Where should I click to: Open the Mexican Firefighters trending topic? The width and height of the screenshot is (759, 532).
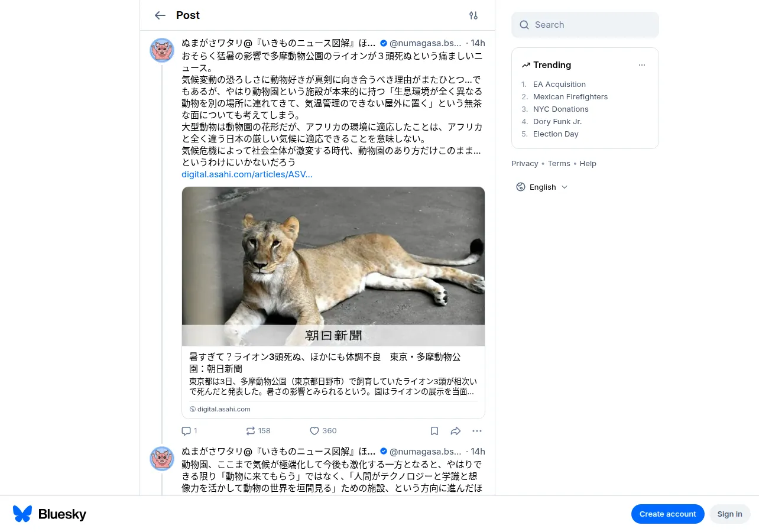570,97
